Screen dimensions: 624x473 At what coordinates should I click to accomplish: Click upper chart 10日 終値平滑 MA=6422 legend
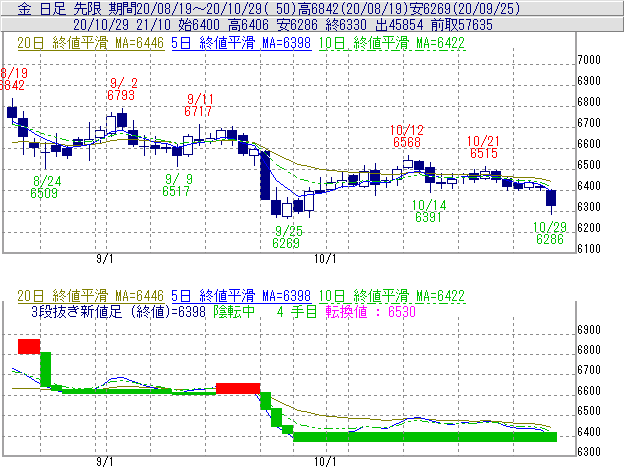(x=392, y=43)
